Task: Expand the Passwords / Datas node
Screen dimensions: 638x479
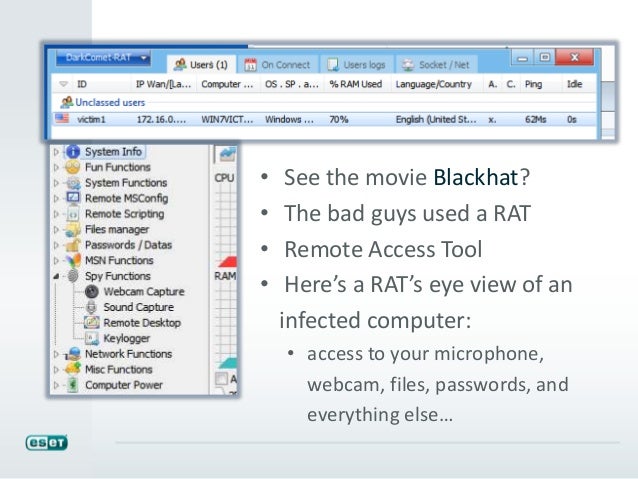Action: [54, 245]
